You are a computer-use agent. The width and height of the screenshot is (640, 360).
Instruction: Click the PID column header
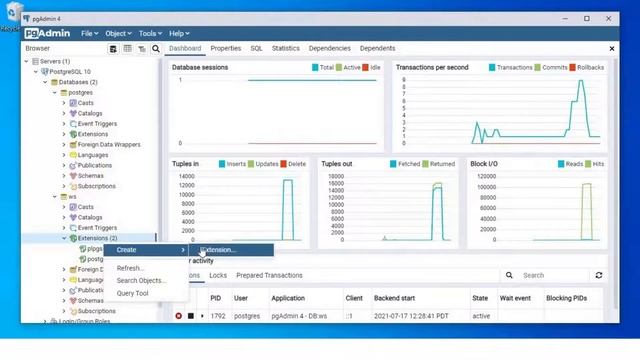click(x=216, y=298)
